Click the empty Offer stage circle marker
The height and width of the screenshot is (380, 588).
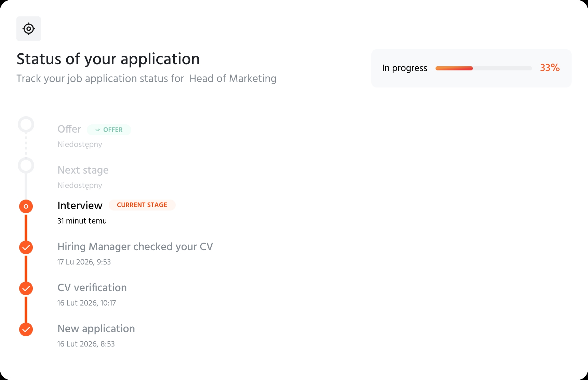click(x=26, y=124)
